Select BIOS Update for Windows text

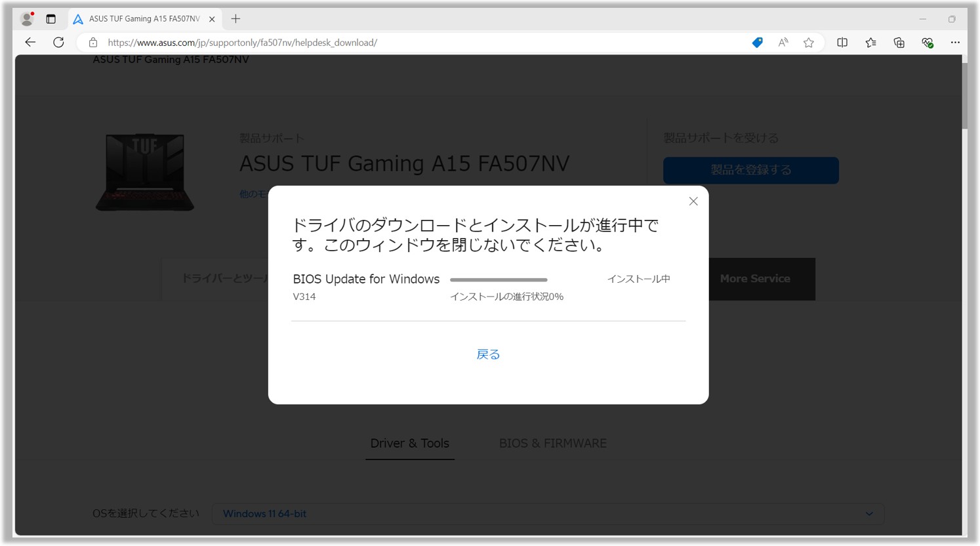click(x=366, y=279)
